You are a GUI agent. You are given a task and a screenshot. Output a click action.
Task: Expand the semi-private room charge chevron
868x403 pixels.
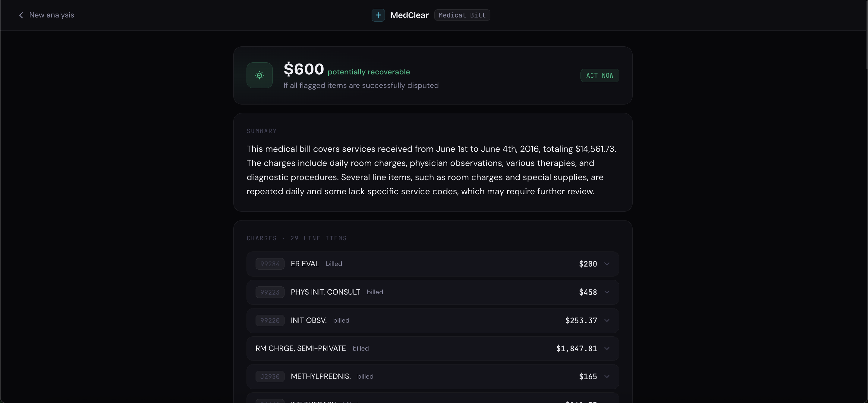pyautogui.click(x=607, y=348)
